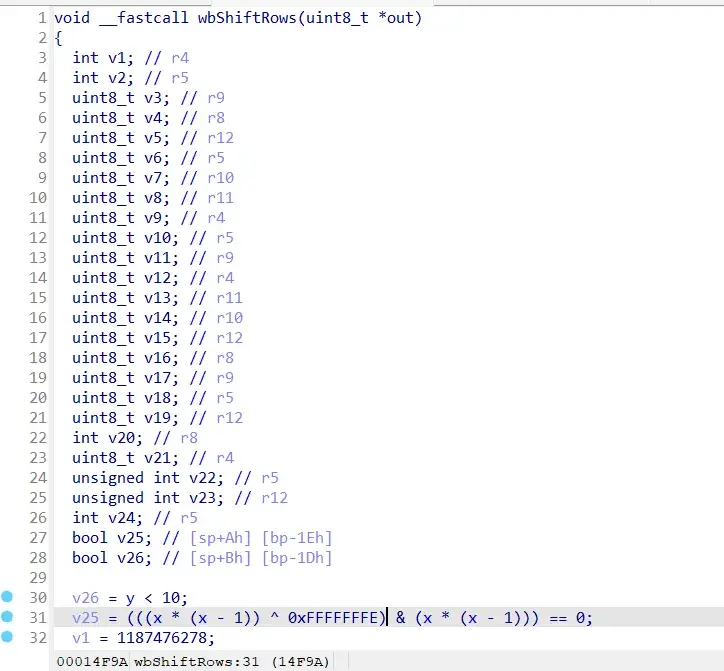The image size is (724, 671).
Task: Select variable v1 in its declaration
Action: tap(117, 58)
